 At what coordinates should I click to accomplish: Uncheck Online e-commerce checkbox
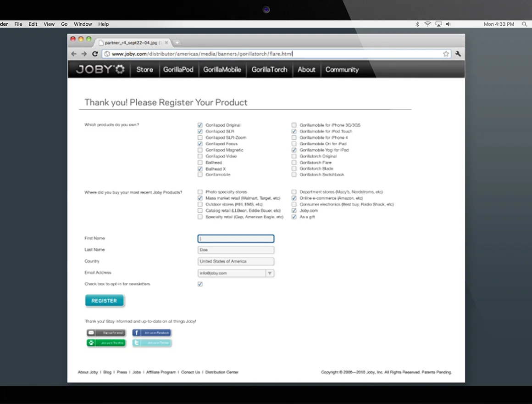point(294,198)
